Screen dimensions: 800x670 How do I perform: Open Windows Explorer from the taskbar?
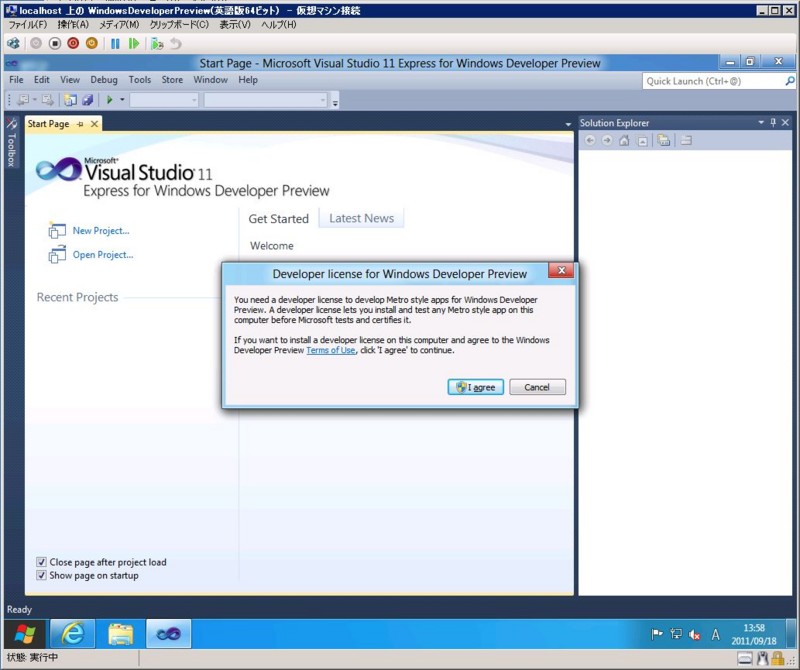[x=121, y=634]
